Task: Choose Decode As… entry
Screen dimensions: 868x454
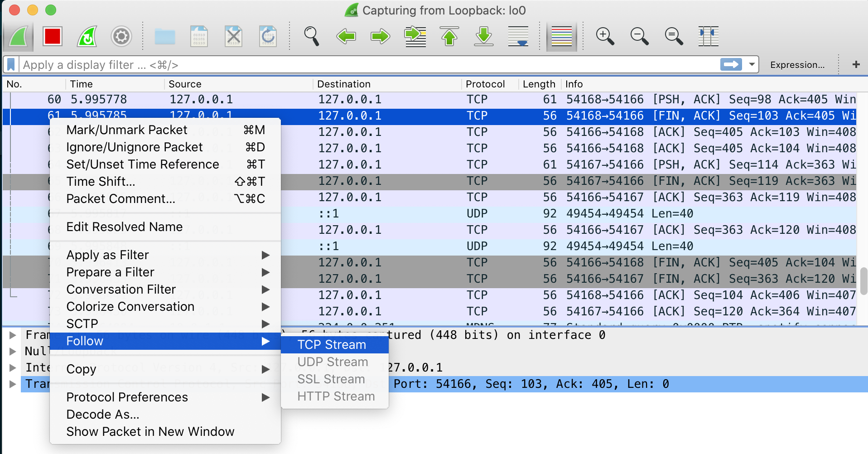Action: 165,415
